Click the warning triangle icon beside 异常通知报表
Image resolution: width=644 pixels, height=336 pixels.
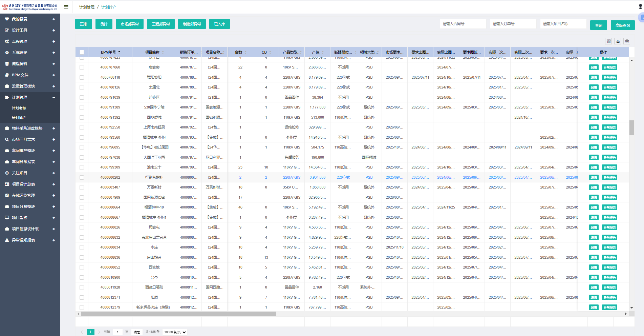pos(7,240)
